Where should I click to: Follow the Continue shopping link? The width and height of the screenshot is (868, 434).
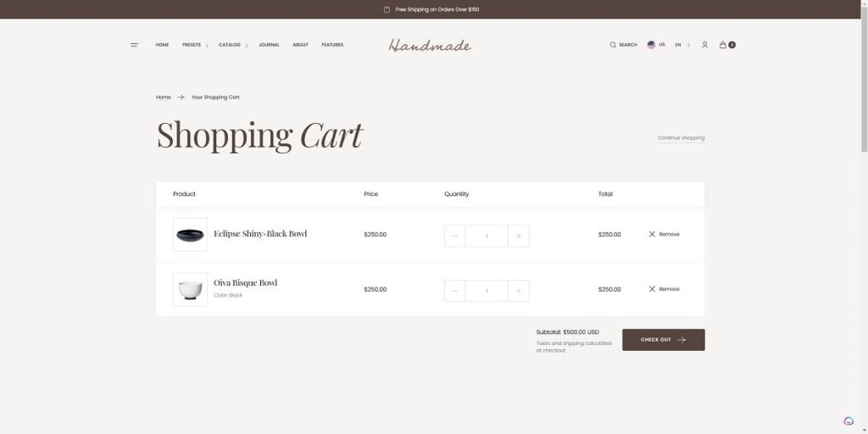(681, 137)
